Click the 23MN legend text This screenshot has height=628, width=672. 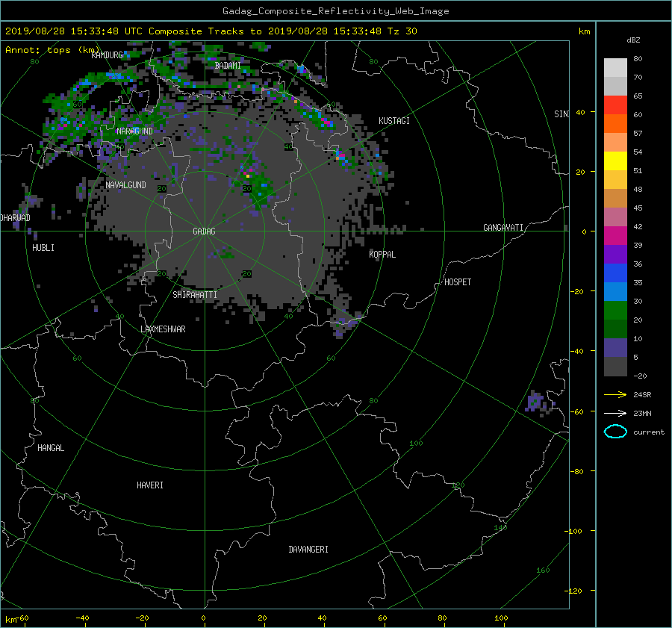642,413
